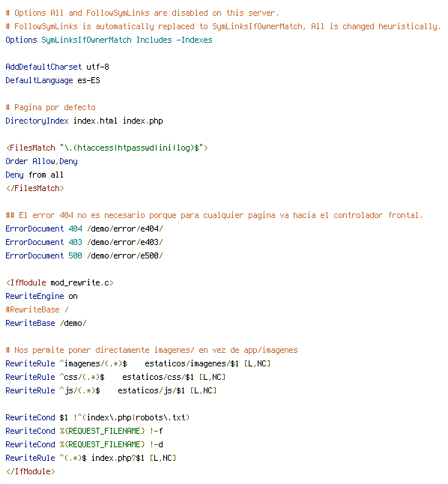Click the commented '#RewriteBase /' line
Image resolution: width=448 pixels, height=484 pixels.
[37, 309]
